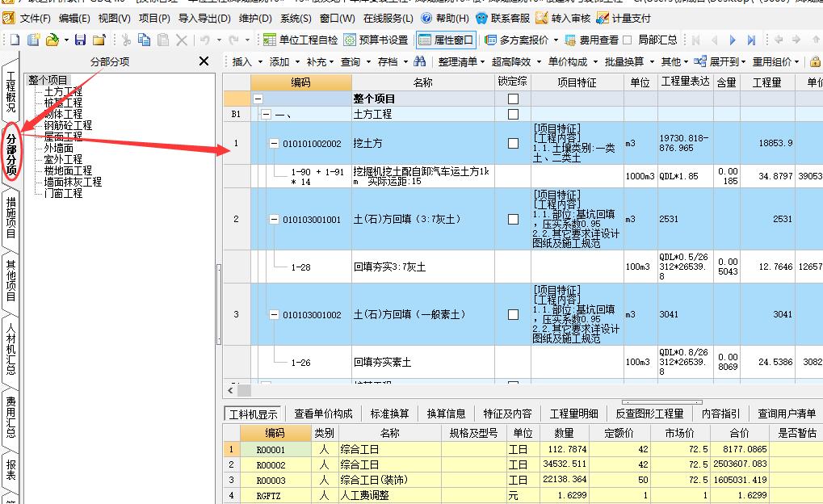Open the 导入导出(D) menu
The image size is (823, 504).
pos(204,19)
